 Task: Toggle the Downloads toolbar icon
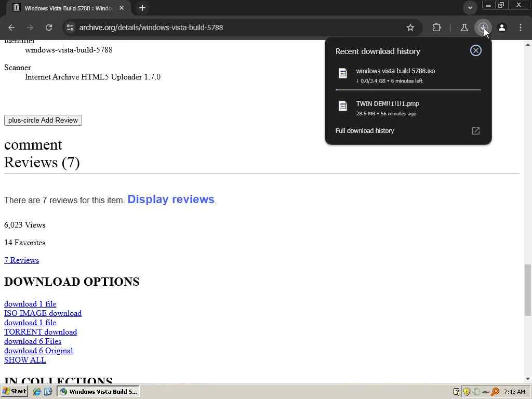click(483, 28)
